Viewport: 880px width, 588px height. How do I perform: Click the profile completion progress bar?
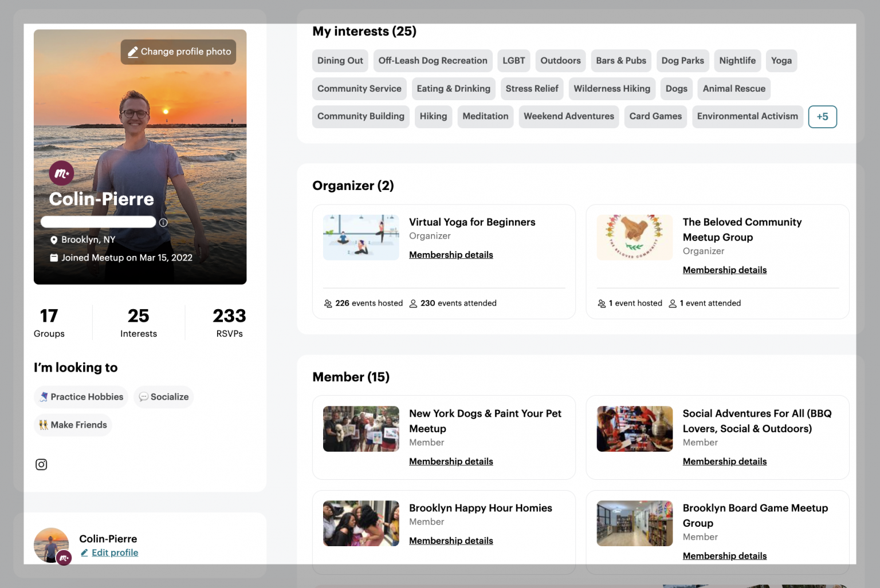(x=98, y=222)
